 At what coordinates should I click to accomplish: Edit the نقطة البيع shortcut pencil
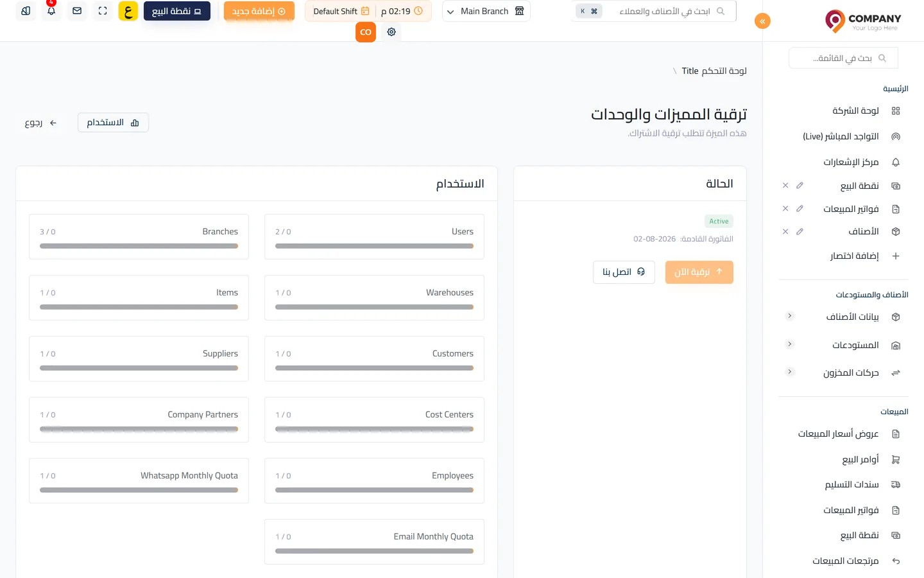click(800, 186)
